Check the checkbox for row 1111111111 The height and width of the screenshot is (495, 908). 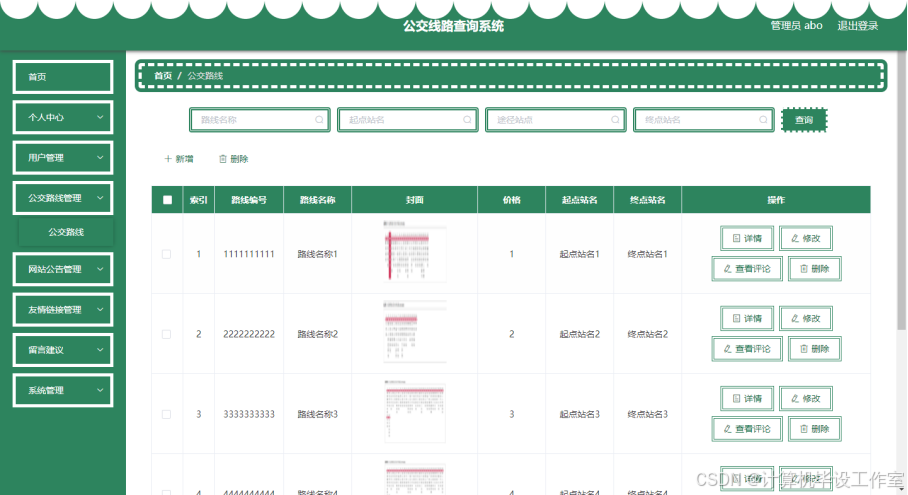(x=166, y=254)
